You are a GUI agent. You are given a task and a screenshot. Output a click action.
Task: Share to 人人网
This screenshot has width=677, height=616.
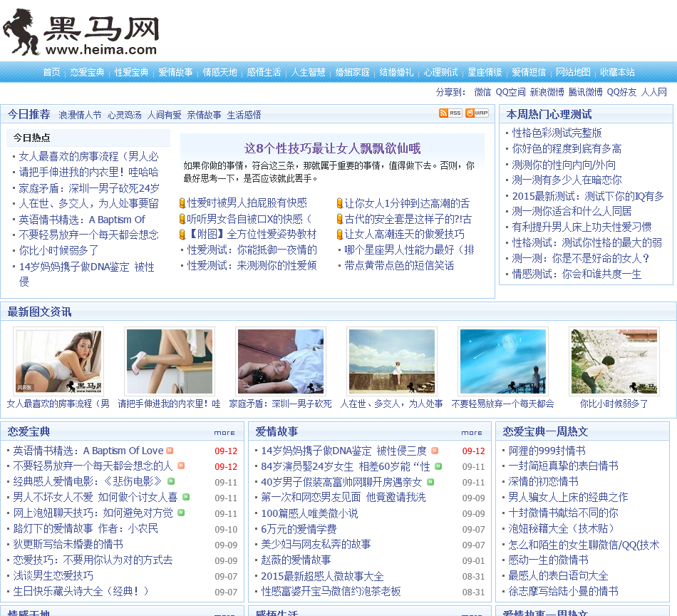point(654,92)
